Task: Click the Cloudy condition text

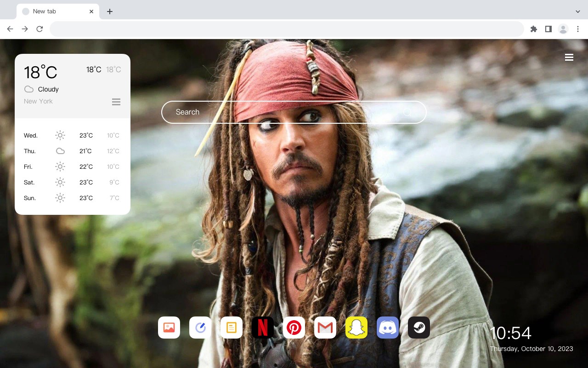Action: click(x=48, y=89)
